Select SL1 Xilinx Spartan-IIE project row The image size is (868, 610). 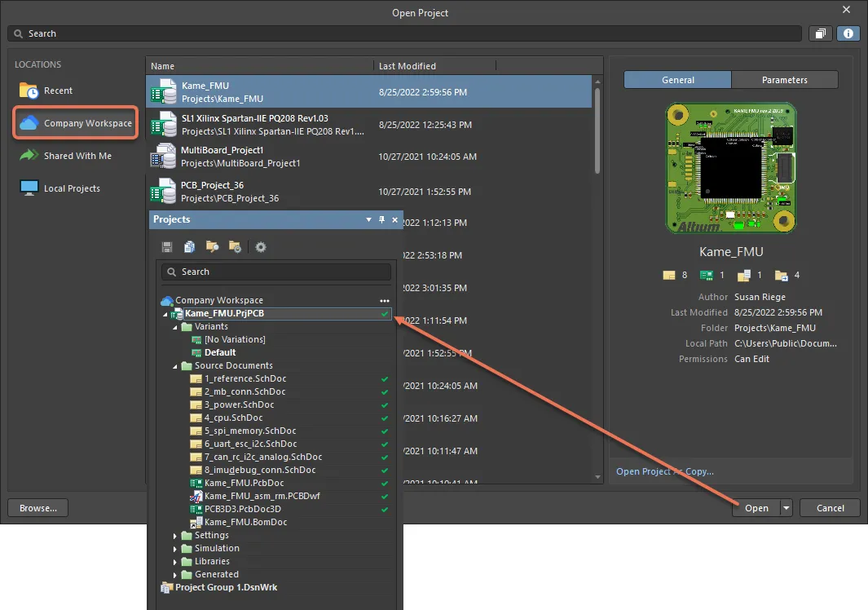(368, 125)
